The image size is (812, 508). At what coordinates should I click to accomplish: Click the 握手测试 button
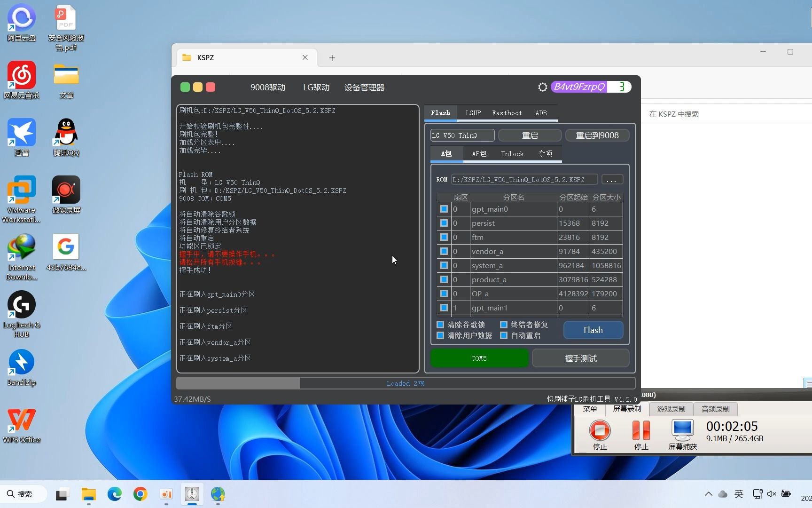tap(580, 358)
